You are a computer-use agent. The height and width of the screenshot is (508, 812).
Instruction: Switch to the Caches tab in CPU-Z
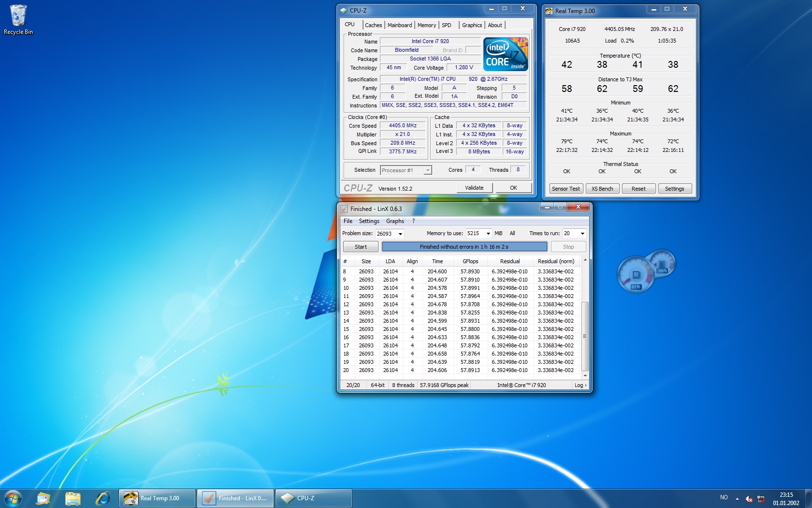click(373, 25)
